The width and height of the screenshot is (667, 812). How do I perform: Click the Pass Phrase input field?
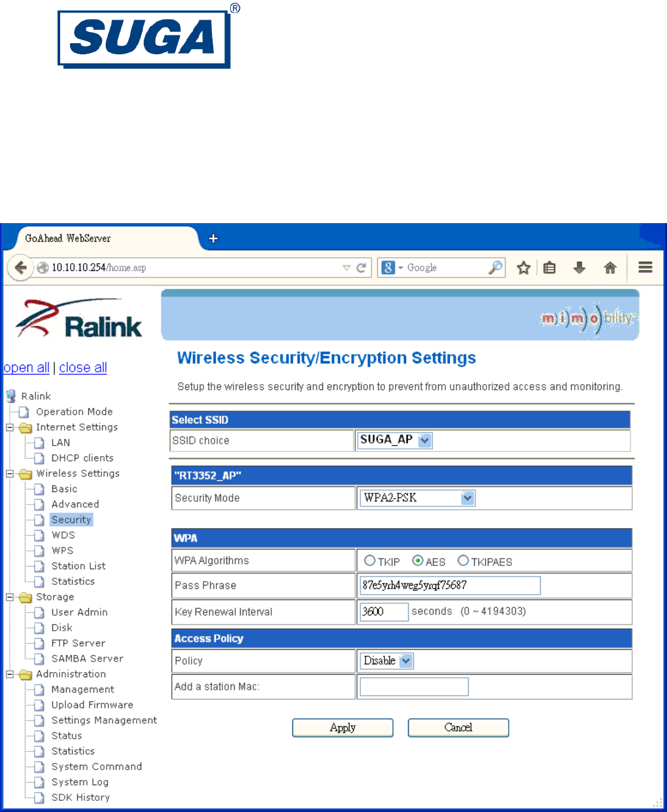[x=450, y=586]
